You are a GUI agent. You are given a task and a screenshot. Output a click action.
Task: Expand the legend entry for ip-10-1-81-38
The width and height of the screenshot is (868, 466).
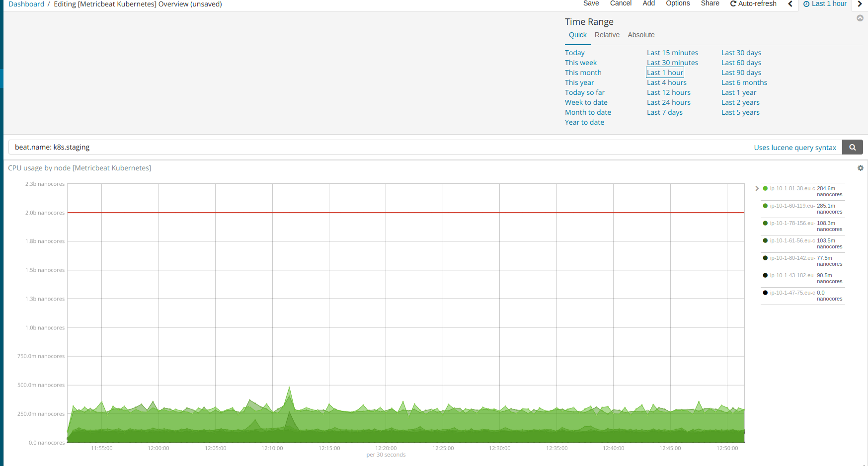[757, 188]
